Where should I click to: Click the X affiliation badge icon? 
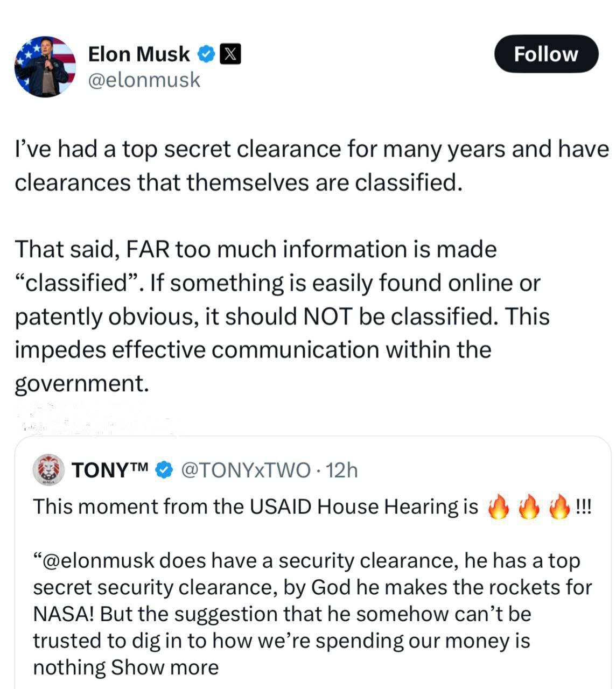click(230, 54)
